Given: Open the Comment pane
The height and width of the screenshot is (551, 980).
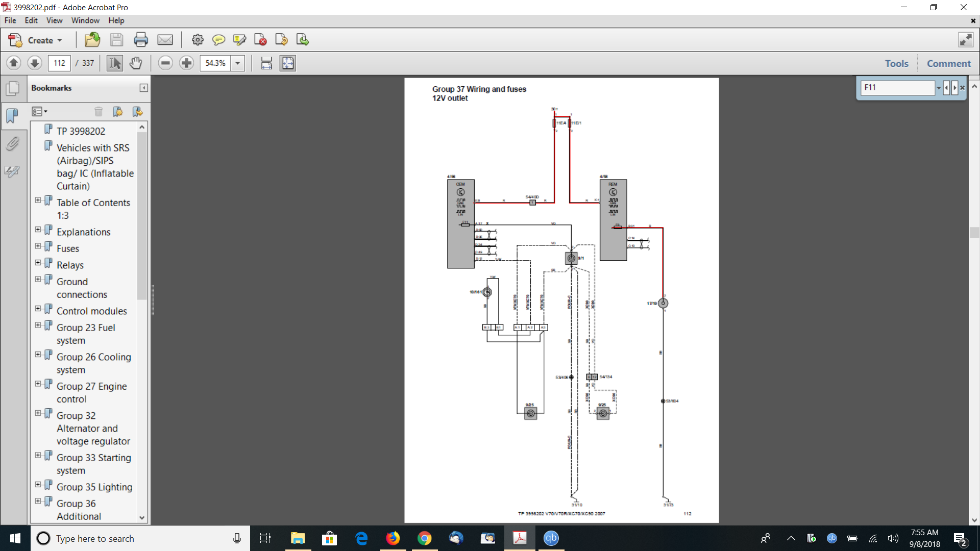Looking at the screenshot, I should [949, 63].
